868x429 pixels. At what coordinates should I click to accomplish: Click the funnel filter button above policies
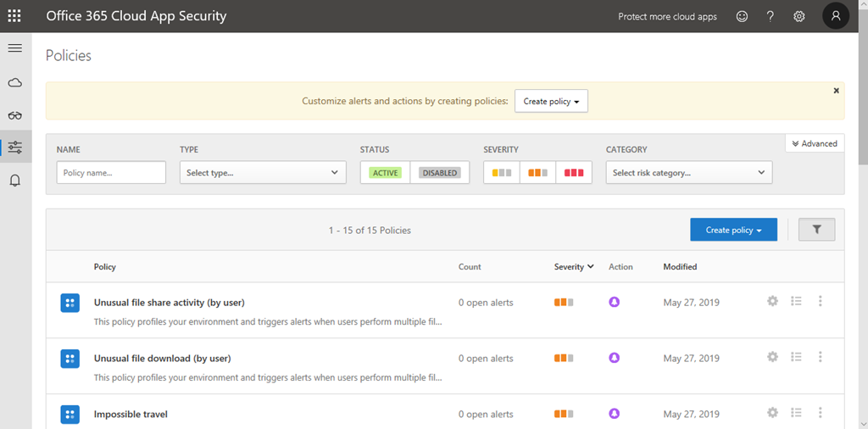tap(816, 230)
